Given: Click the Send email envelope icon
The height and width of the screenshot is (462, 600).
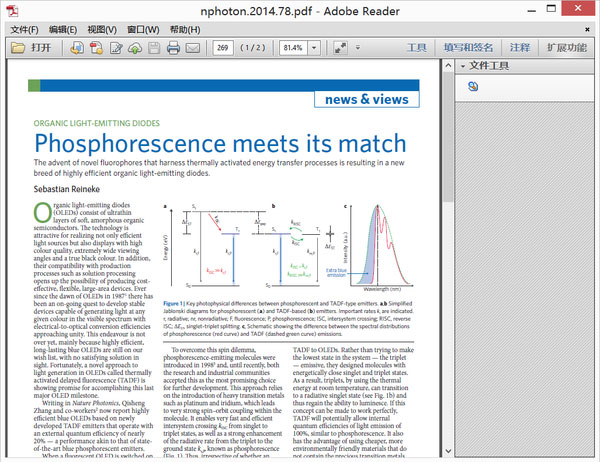Looking at the screenshot, I should [x=192, y=47].
